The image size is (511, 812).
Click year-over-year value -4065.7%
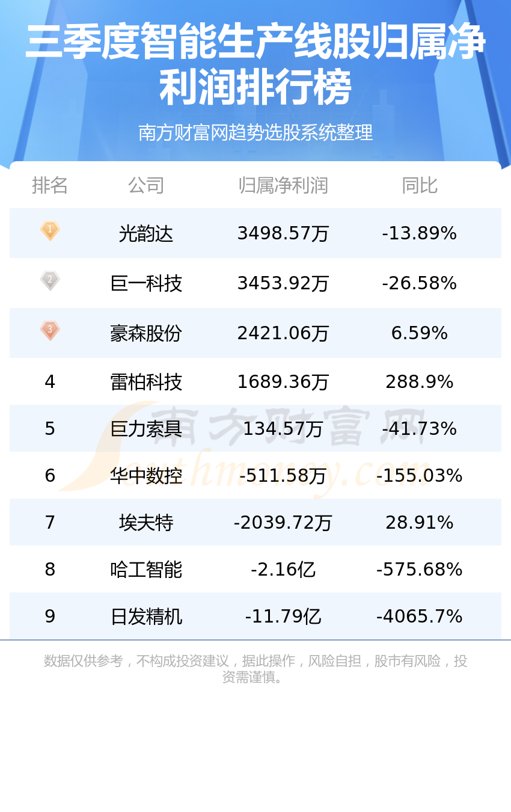click(x=420, y=617)
